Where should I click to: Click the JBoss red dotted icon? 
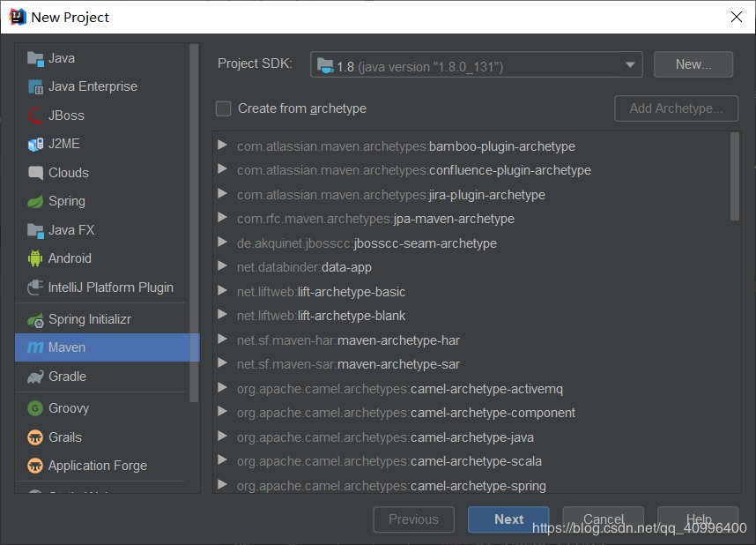pyautogui.click(x=35, y=116)
